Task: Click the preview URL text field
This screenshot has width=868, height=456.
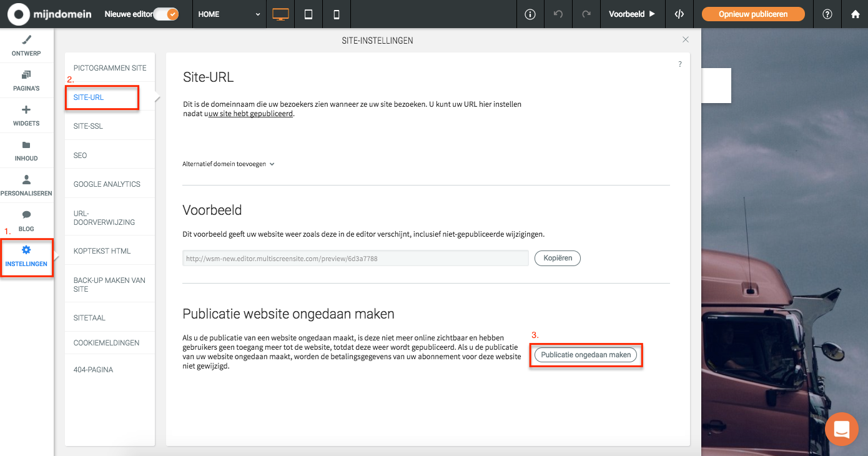Action: point(355,258)
